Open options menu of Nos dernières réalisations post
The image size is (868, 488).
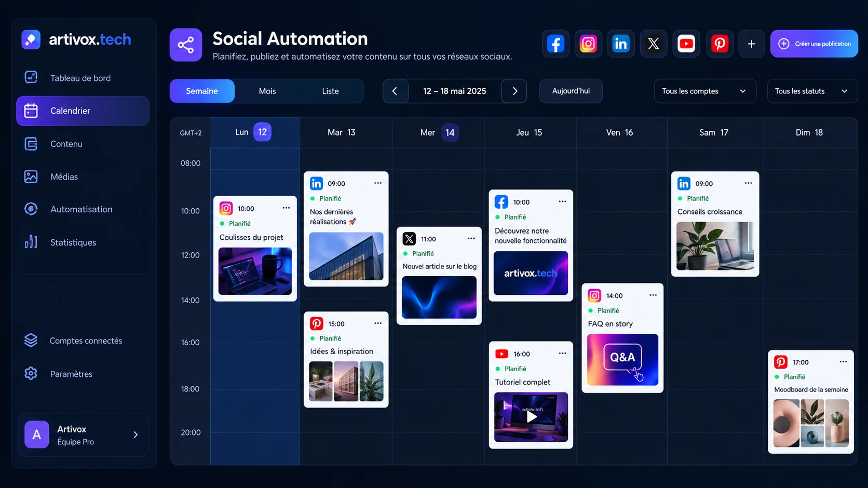point(378,183)
